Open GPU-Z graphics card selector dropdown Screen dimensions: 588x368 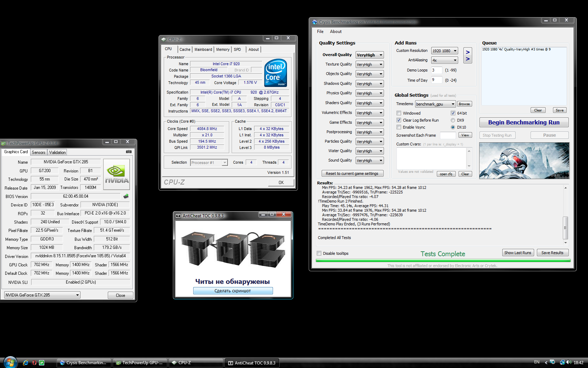[42, 295]
